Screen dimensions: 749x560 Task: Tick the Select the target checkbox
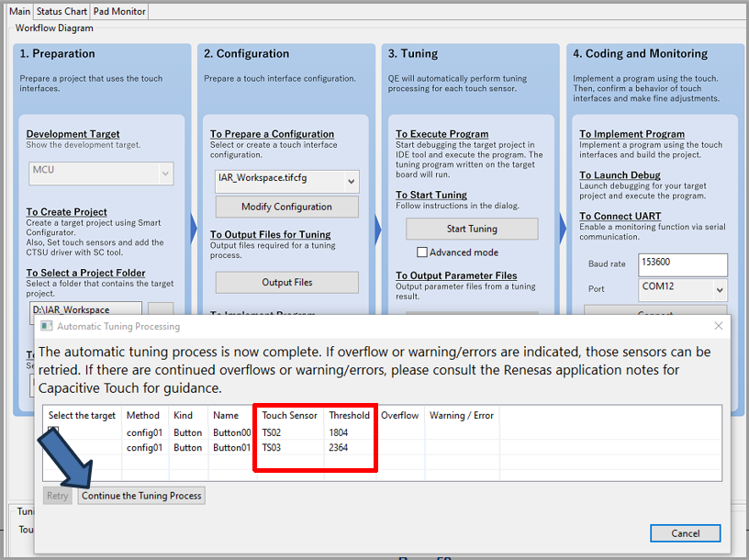(54, 431)
